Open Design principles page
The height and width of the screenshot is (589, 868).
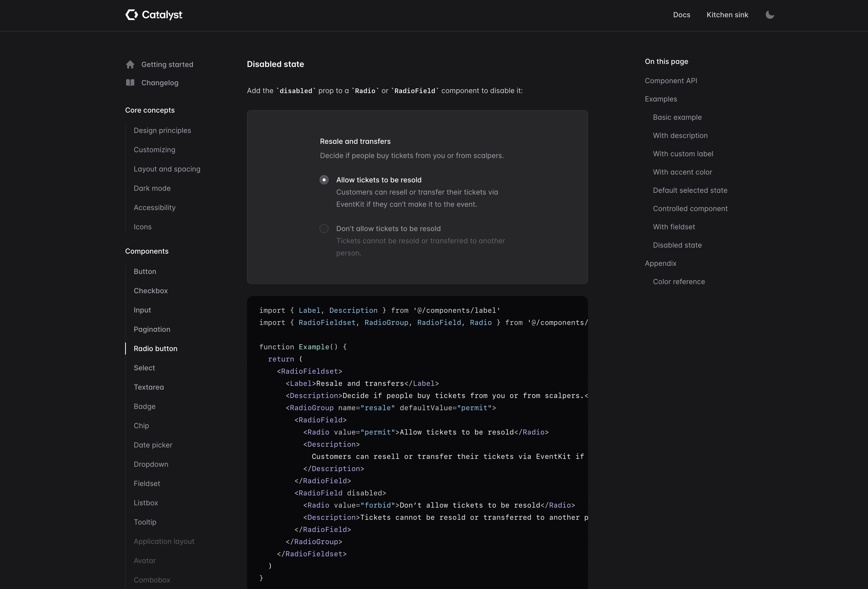click(x=162, y=131)
